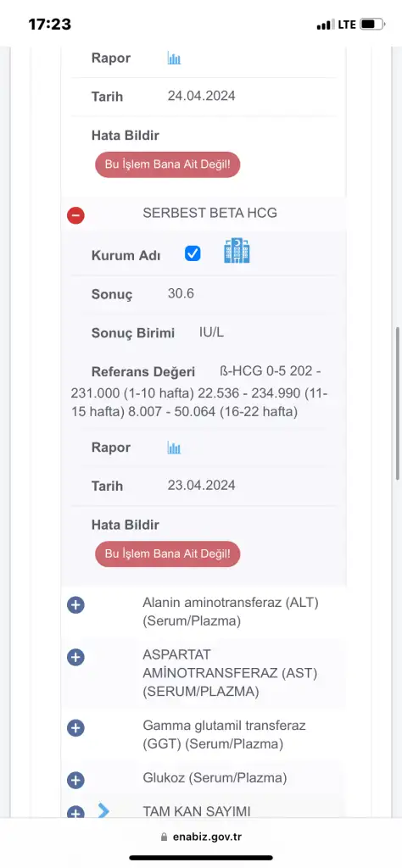402x868 pixels.
Task: Tap the blue chevron arrow next to TAM KAN SAYIMI
Action: pos(103,811)
